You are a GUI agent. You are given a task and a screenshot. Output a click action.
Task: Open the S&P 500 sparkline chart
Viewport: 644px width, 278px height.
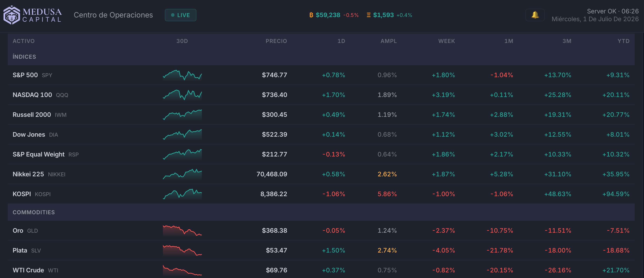click(182, 75)
